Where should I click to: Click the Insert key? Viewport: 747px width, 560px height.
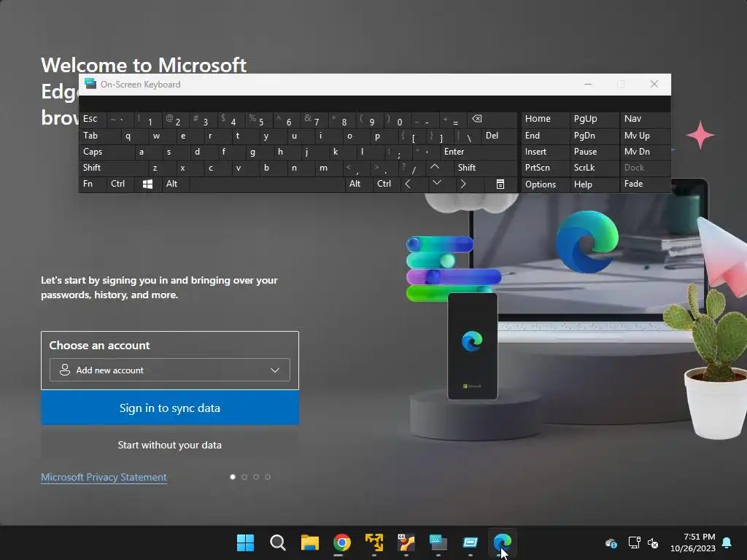point(545,152)
